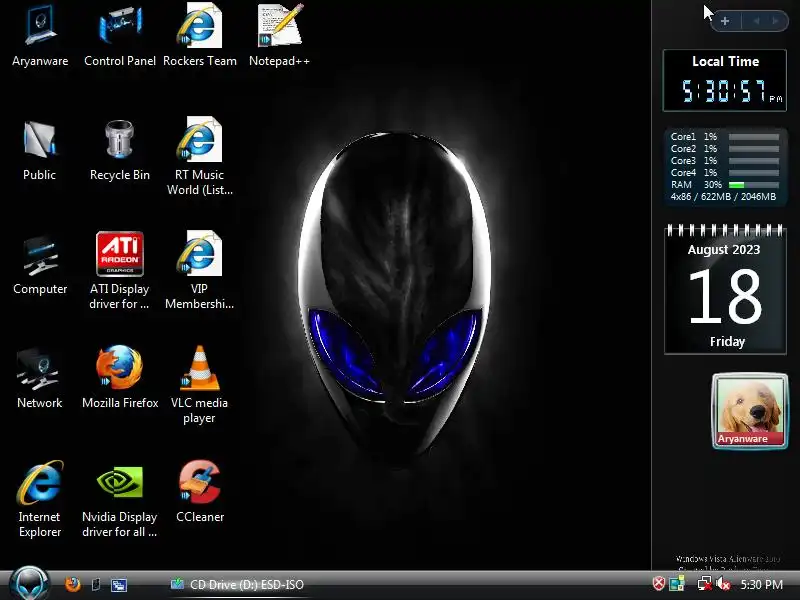800x600 pixels.
Task: Click the Show Desktop quick launch icon
Action: [x=95, y=584]
